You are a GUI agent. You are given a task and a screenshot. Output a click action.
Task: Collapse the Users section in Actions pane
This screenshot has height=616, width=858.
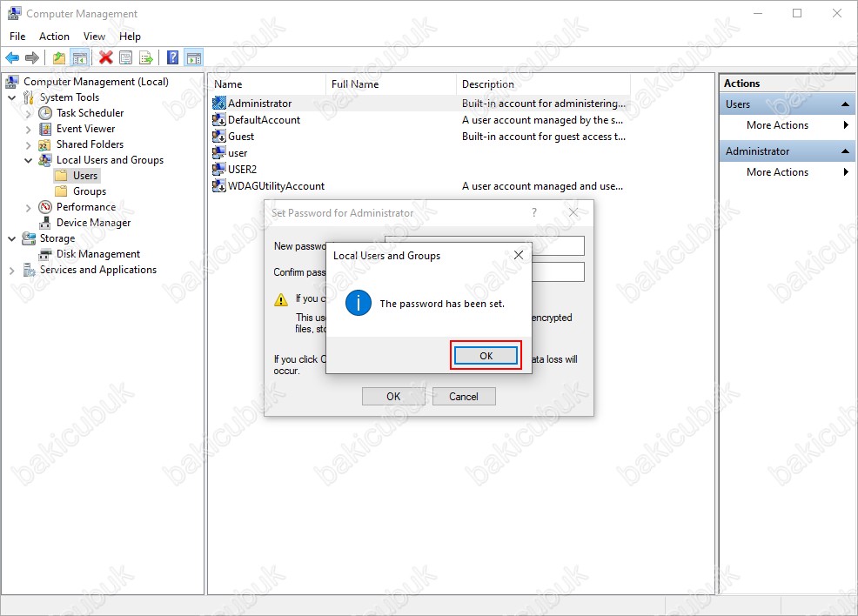coord(845,104)
